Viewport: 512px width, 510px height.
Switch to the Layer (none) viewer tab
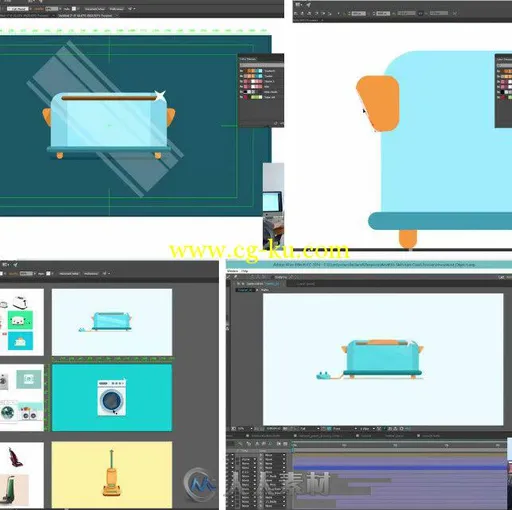tap(305, 284)
